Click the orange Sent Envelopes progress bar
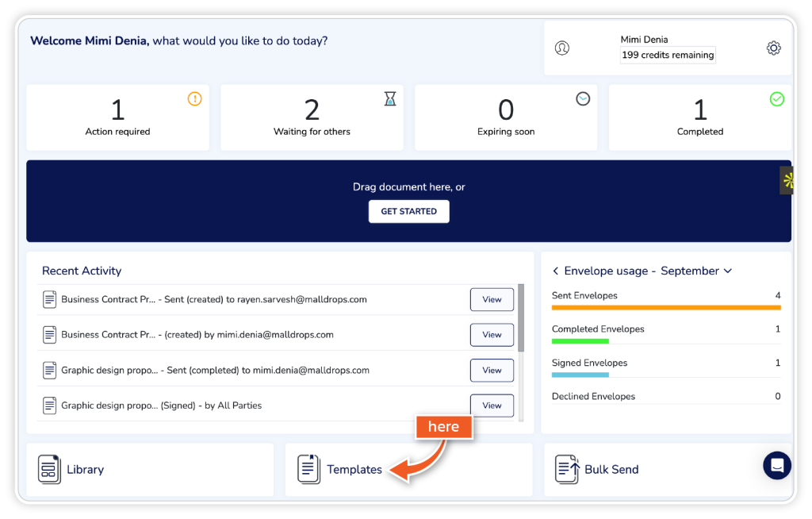This screenshot has height=519, width=812. tap(666, 307)
